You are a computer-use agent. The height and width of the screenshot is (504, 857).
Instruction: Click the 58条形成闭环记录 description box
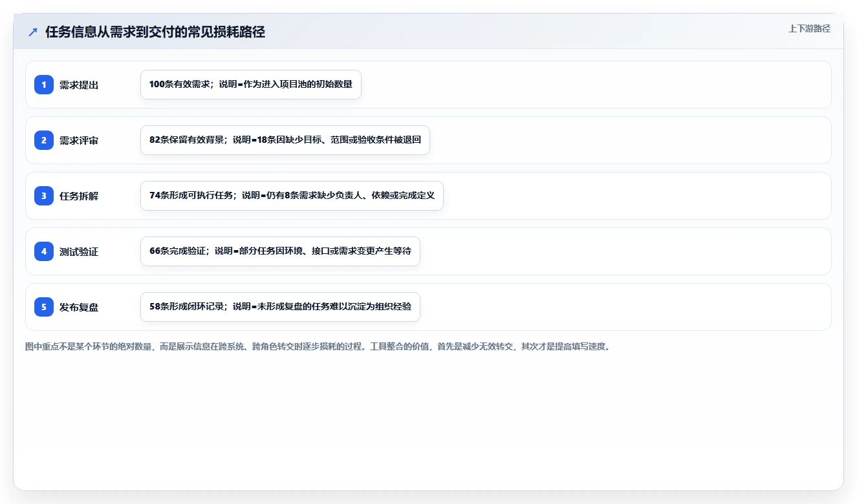pyautogui.click(x=280, y=307)
